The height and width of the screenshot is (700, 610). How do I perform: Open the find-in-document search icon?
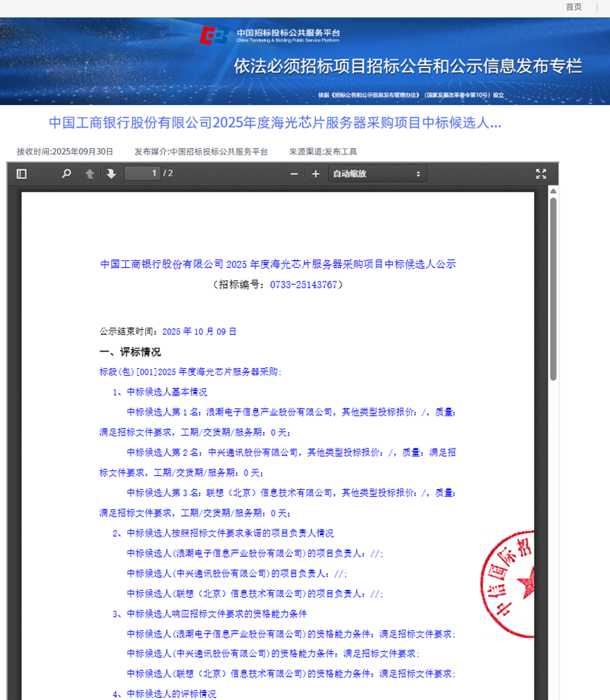coord(66,173)
